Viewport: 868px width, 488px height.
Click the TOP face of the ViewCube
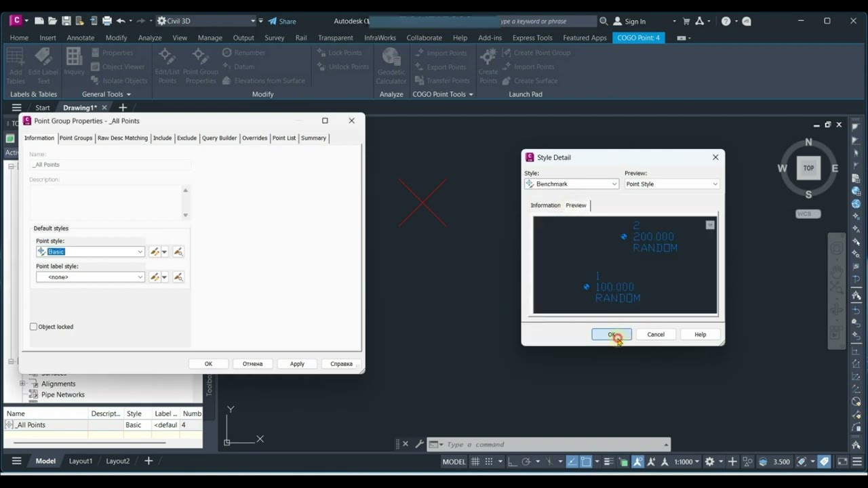click(x=808, y=168)
